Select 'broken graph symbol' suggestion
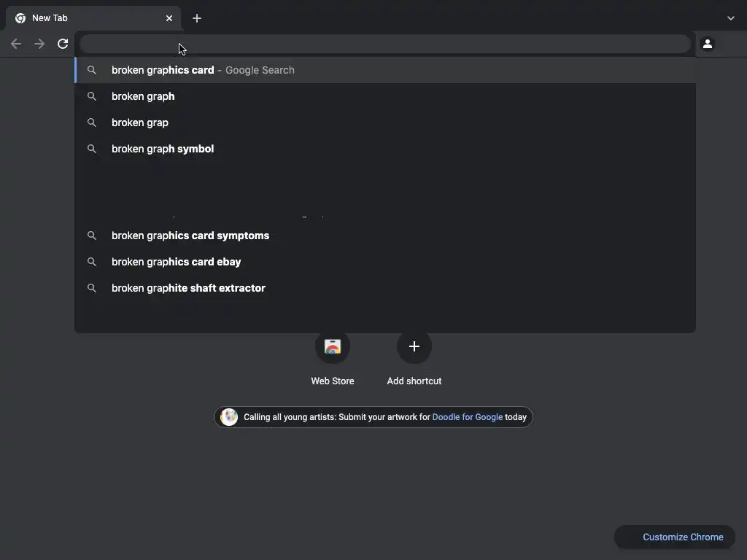 pos(163,149)
